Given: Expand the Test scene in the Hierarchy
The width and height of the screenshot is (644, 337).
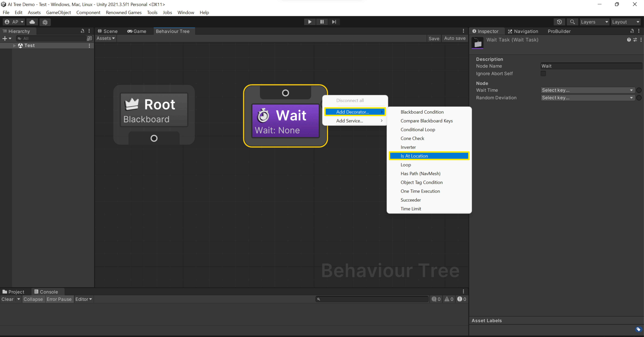Looking at the screenshot, I should click(14, 45).
